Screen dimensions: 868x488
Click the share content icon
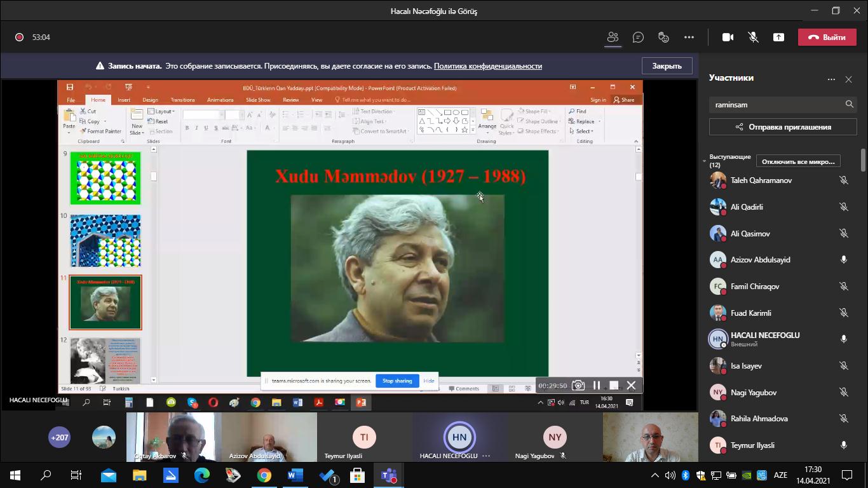pos(778,37)
